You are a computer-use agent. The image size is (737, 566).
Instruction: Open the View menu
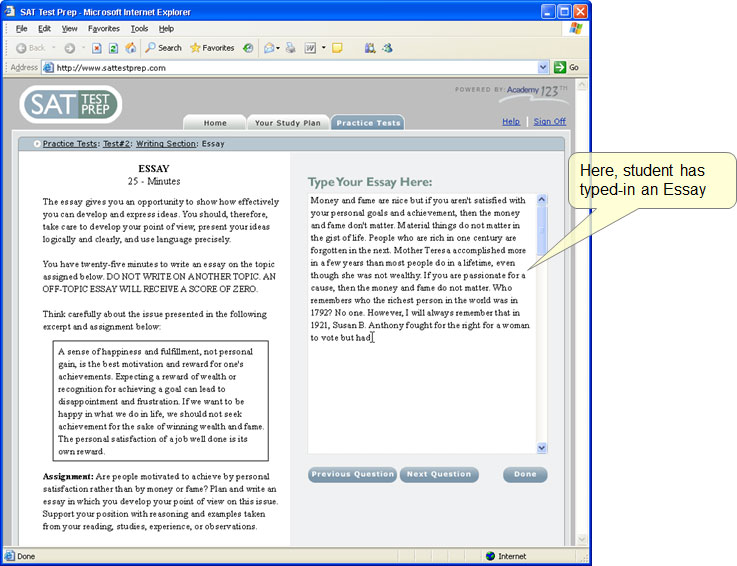[x=69, y=29]
